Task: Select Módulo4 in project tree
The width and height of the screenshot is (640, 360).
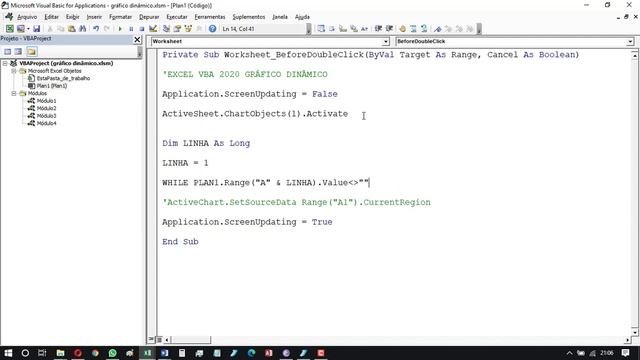Action: pos(46,123)
